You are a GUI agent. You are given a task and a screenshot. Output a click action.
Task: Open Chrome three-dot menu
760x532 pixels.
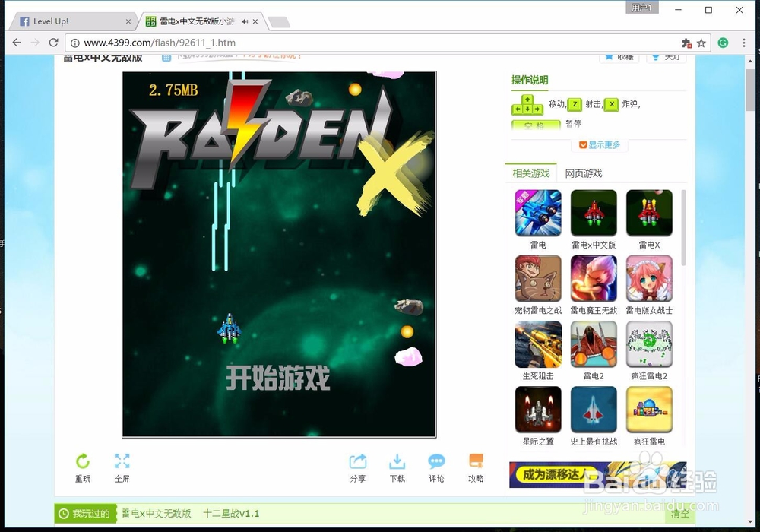[744, 43]
